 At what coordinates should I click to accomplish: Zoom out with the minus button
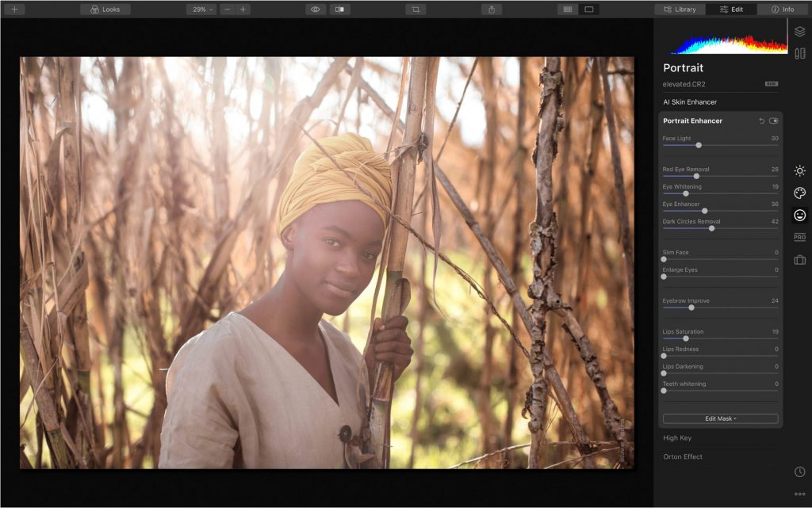pyautogui.click(x=227, y=10)
